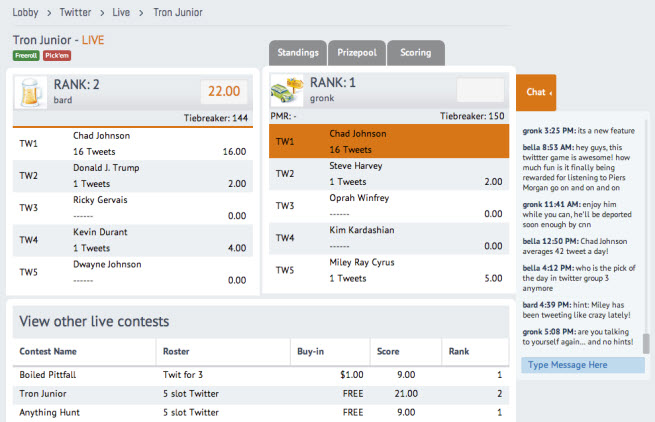Click bella's 4:12 PM chat message
Screen dimensions: 655x422
tap(579, 278)
